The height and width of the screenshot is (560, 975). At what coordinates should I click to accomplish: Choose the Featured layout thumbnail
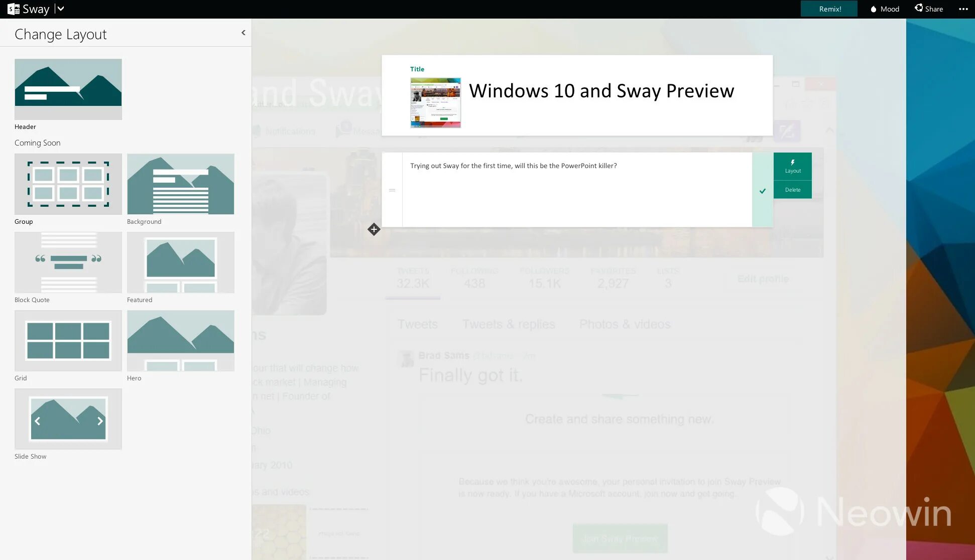(180, 262)
